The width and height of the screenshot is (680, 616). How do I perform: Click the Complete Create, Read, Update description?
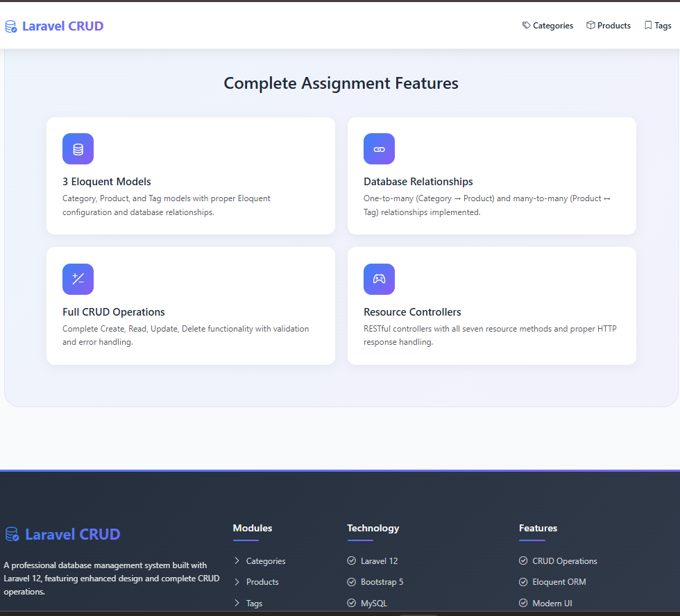pos(186,335)
